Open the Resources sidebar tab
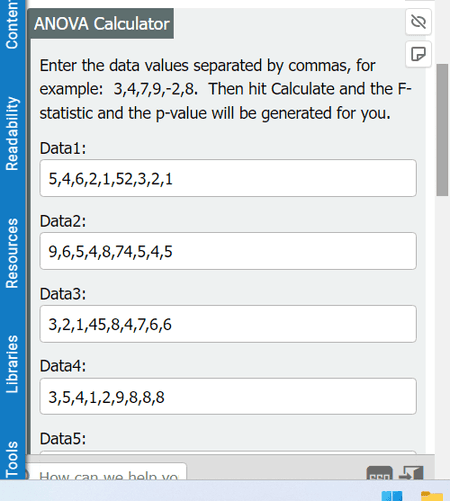The height and width of the screenshot is (501, 450). click(x=12, y=253)
